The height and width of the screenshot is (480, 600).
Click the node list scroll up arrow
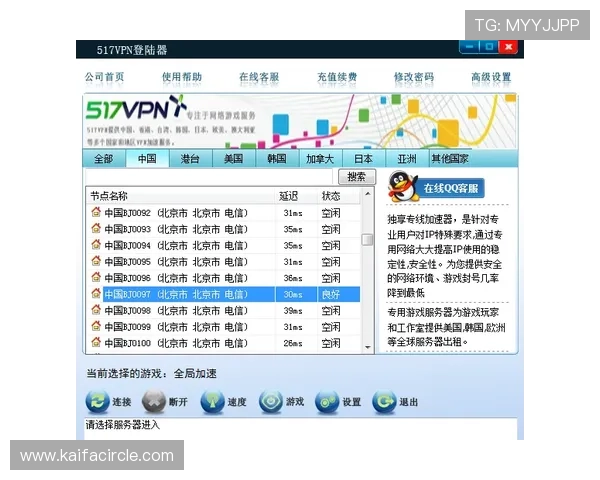368,194
